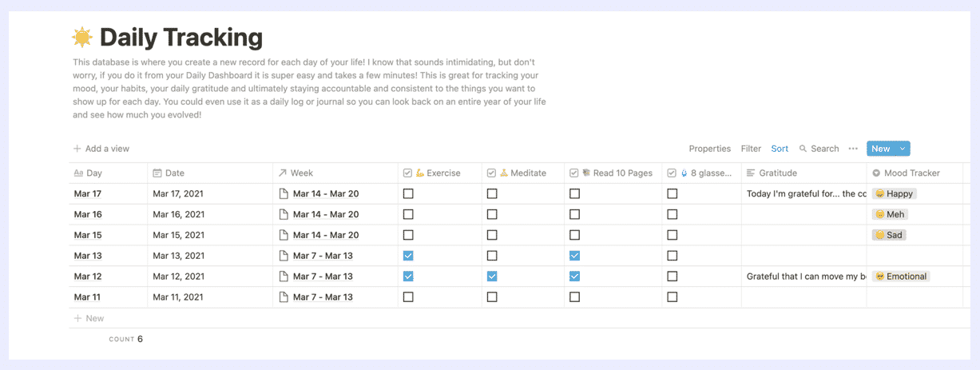This screenshot has width=980, height=370.
Task: Click the blue New button
Action: (881, 149)
